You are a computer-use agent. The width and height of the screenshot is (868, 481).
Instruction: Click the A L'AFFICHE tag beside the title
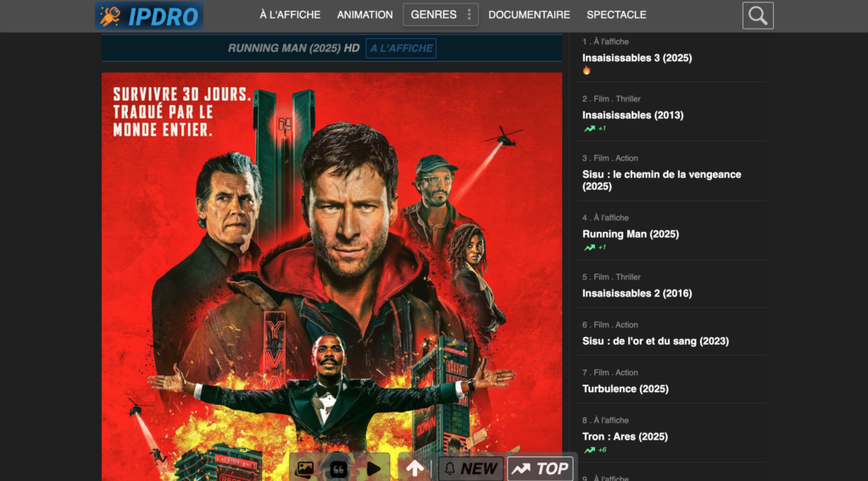(401, 48)
